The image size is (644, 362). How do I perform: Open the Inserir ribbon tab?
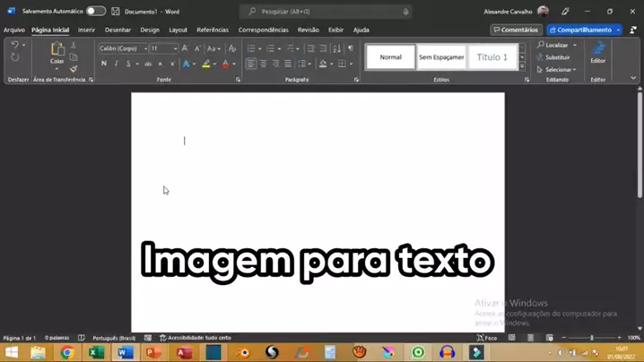click(86, 30)
